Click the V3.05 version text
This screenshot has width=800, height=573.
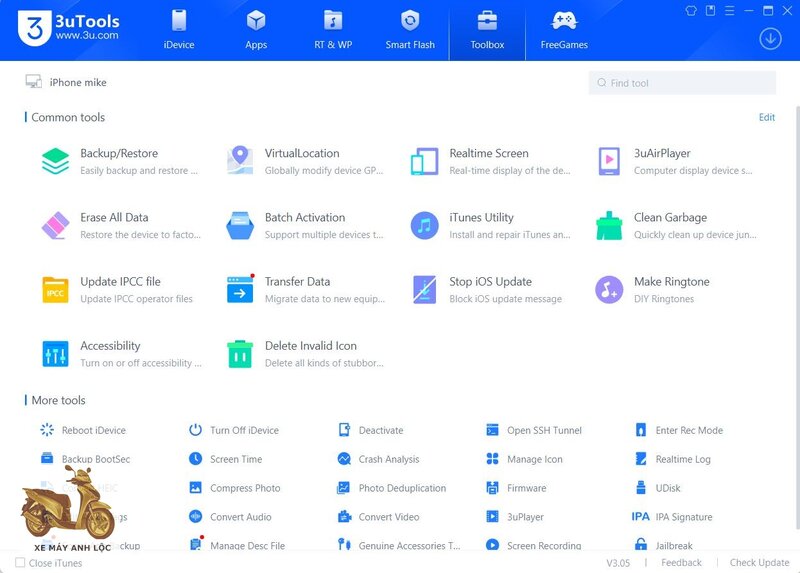(x=618, y=563)
